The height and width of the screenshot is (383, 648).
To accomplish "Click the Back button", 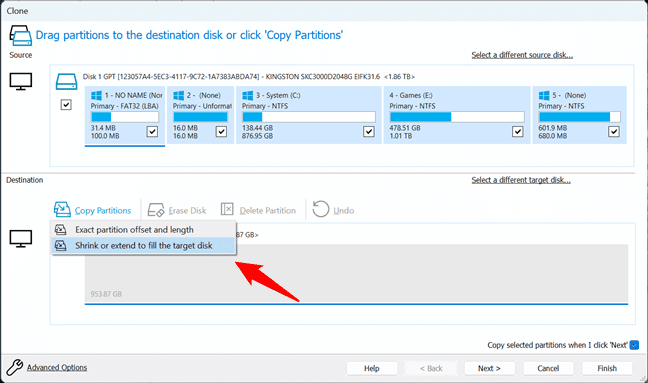I will point(431,368).
